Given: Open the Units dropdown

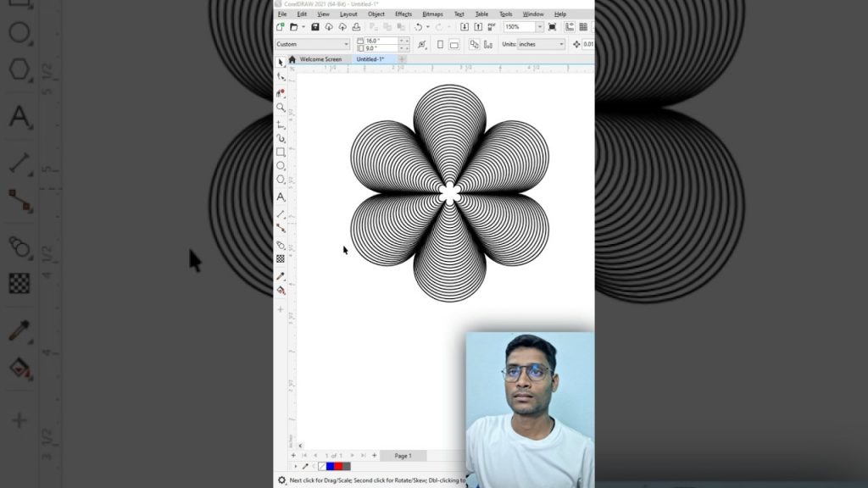Looking at the screenshot, I should click(561, 44).
